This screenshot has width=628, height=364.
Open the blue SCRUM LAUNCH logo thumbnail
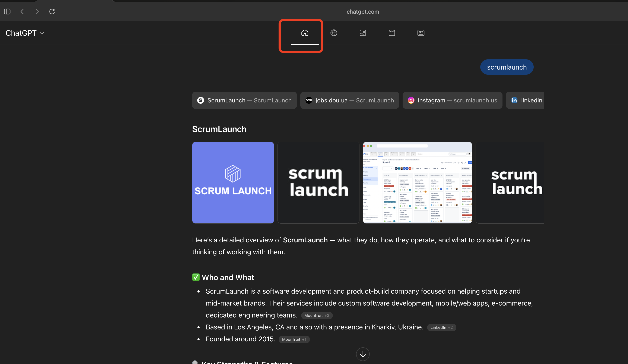tap(233, 182)
